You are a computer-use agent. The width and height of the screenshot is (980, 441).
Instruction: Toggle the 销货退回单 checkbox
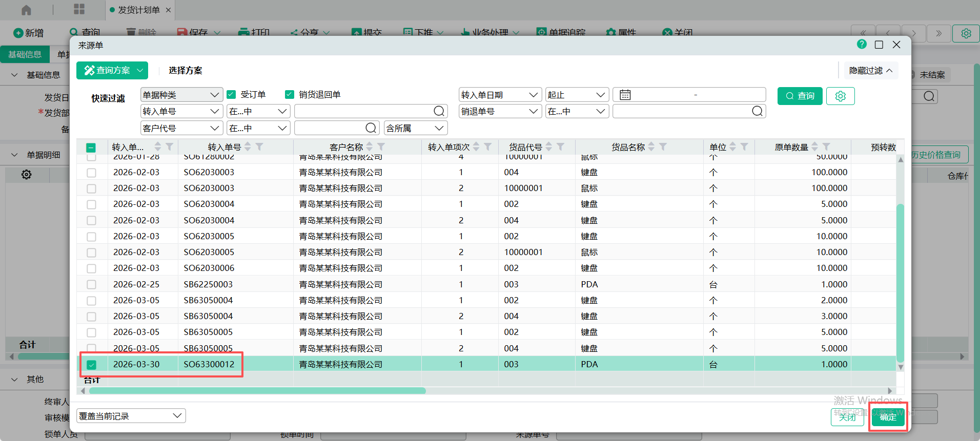click(290, 95)
